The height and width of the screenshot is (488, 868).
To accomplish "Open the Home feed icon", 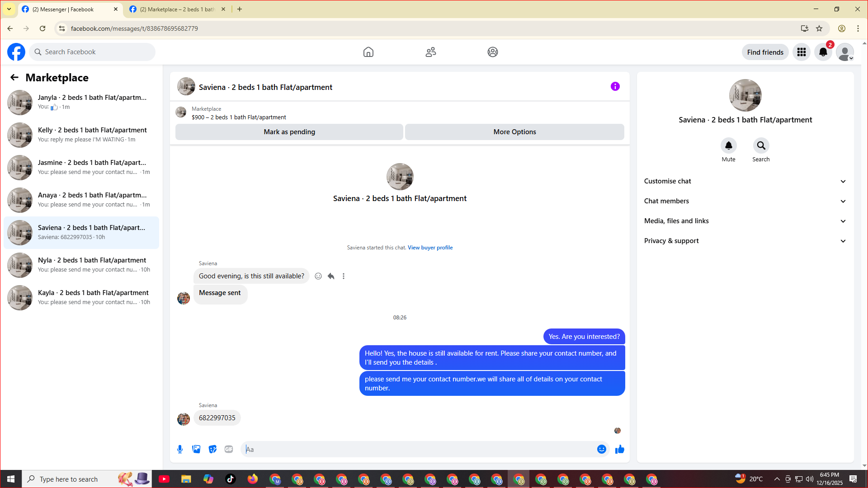I will tap(368, 52).
